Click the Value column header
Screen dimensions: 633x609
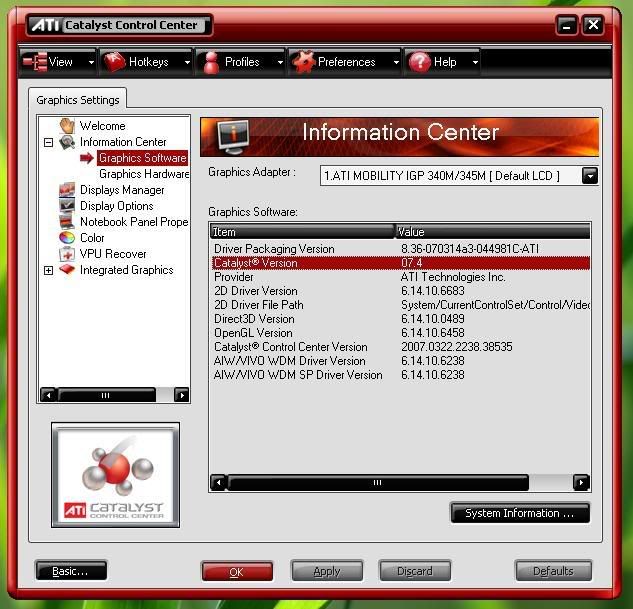coord(493,232)
